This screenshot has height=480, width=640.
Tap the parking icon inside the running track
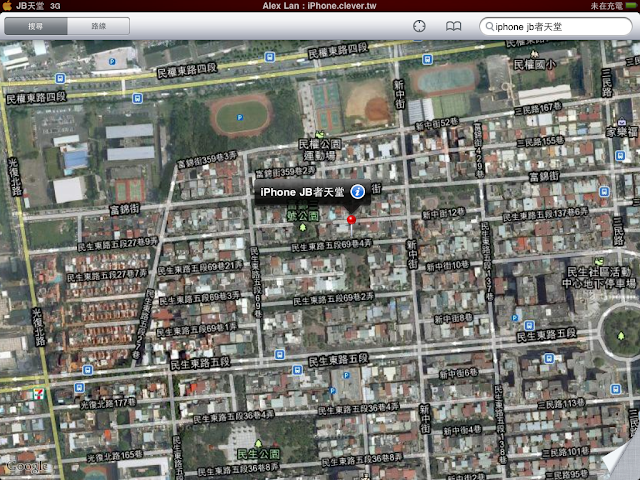[x=240, y=118]
